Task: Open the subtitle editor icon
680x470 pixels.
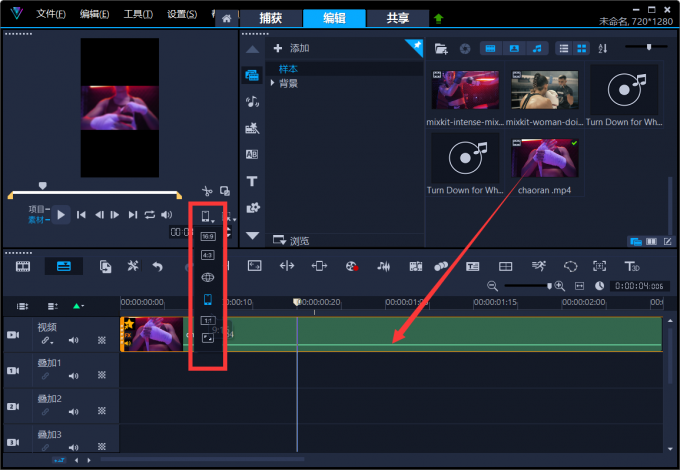Action: point(473,266)
